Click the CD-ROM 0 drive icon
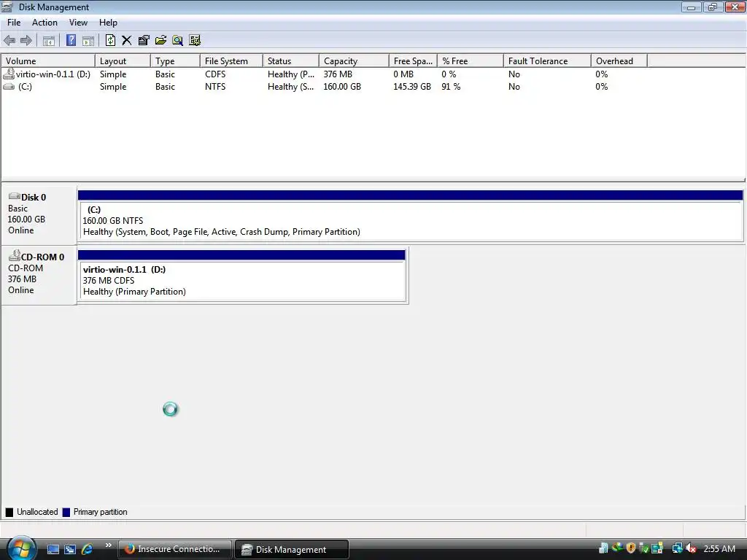 tap(15, 256)
